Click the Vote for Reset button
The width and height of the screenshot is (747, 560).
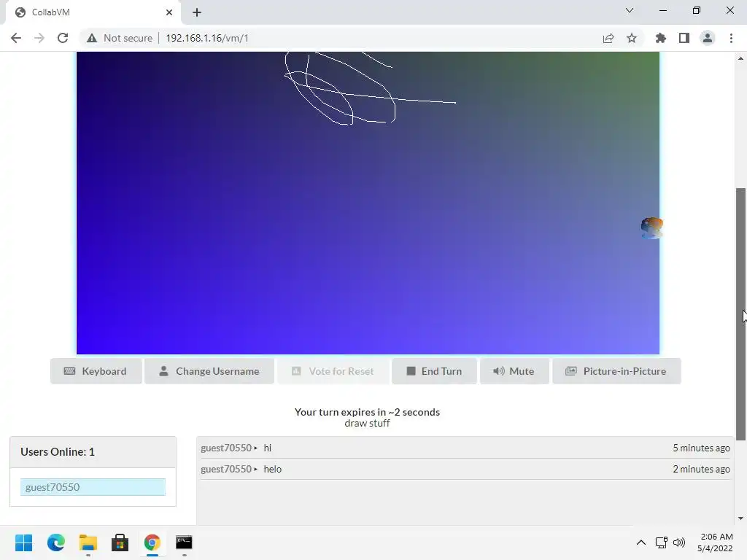coord(333,371)
